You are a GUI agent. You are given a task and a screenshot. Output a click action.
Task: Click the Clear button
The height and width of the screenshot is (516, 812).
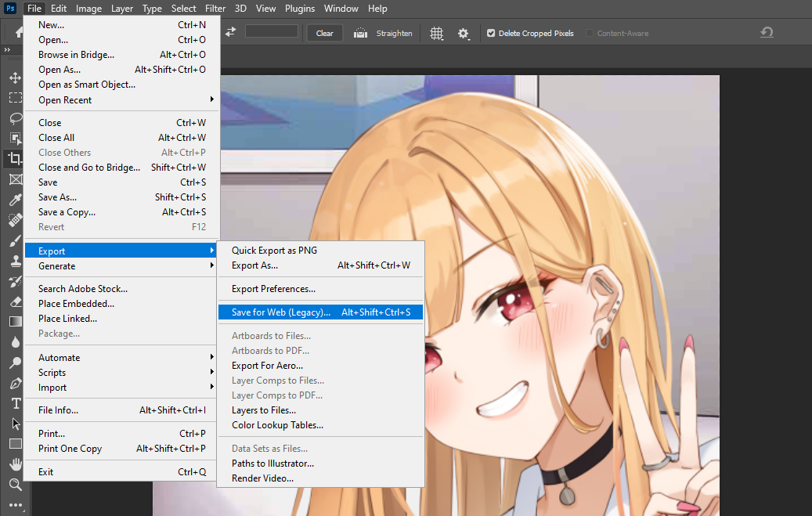pyautogui.click(x=325, y=33)
